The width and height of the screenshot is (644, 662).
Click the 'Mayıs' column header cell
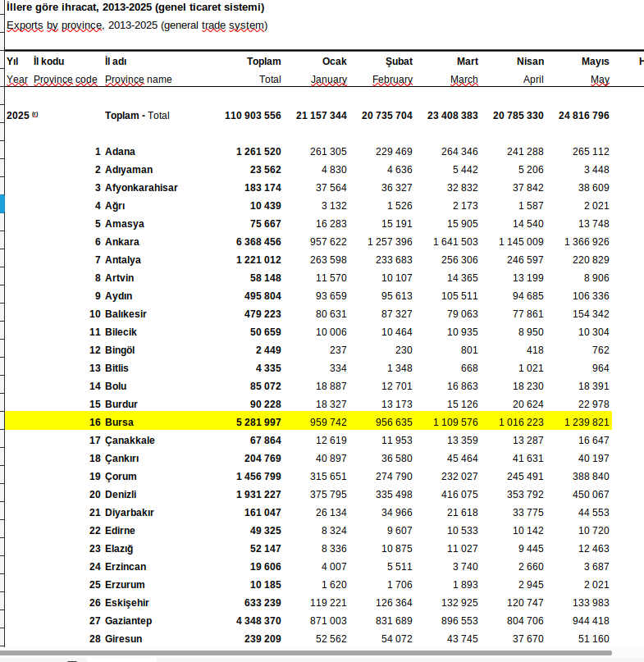595,62
